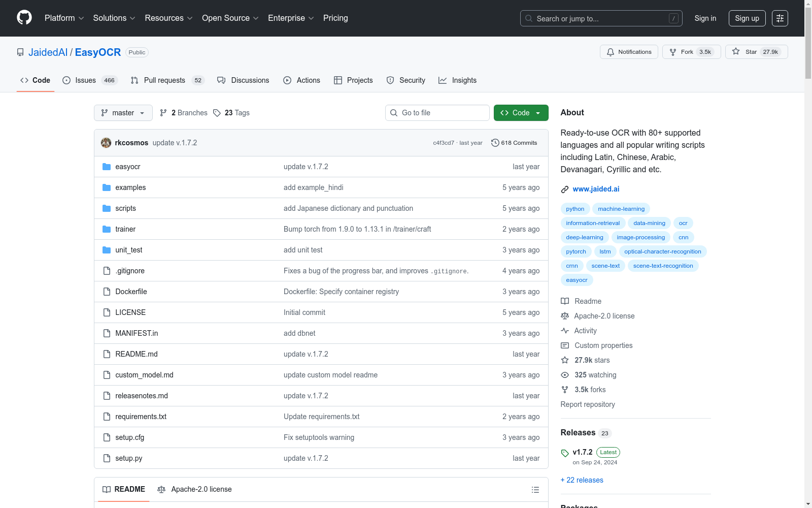Expand the Open Source menu
Image resolution: width=812 pixels, height=508 pixels.
[x=230, y=18]
